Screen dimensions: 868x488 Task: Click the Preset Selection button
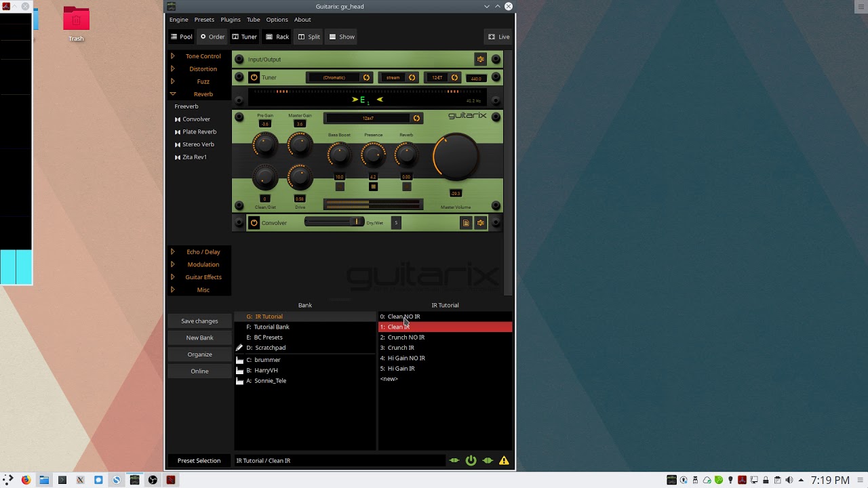[x=199, y=460]
